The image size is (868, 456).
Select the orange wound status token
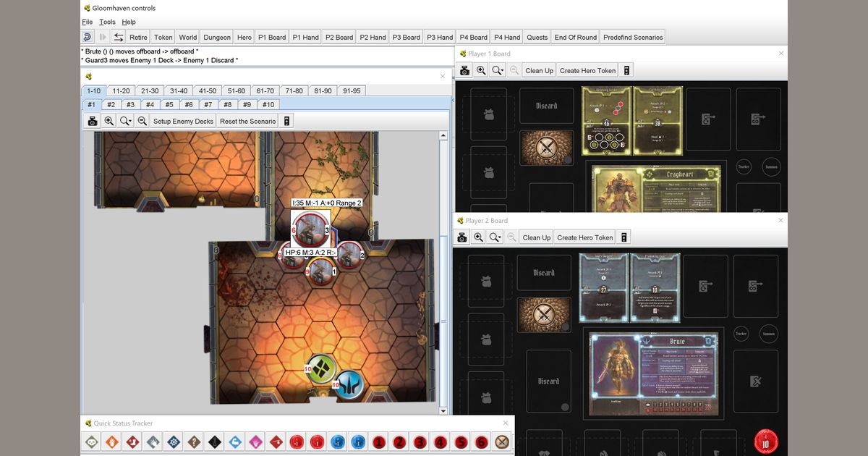coord(112,441)
